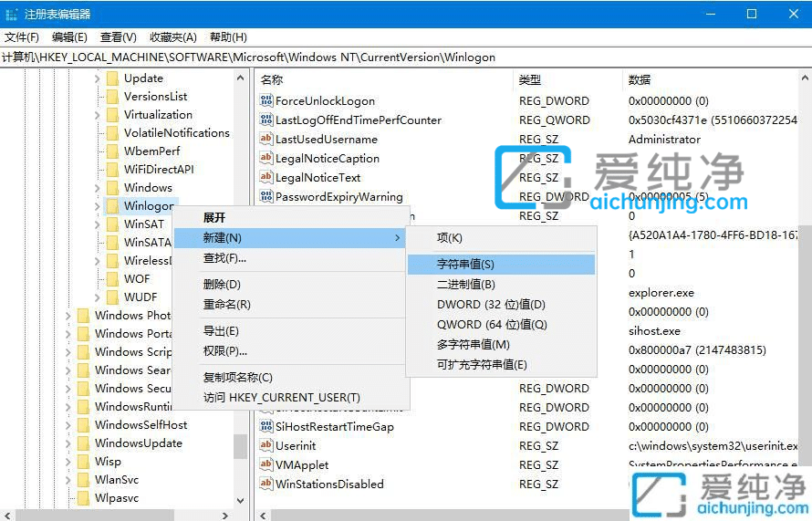Screen dimensions: 812x521
Task: Click the VolatileNotifications folder icon
Action: [x=112, y=132]
